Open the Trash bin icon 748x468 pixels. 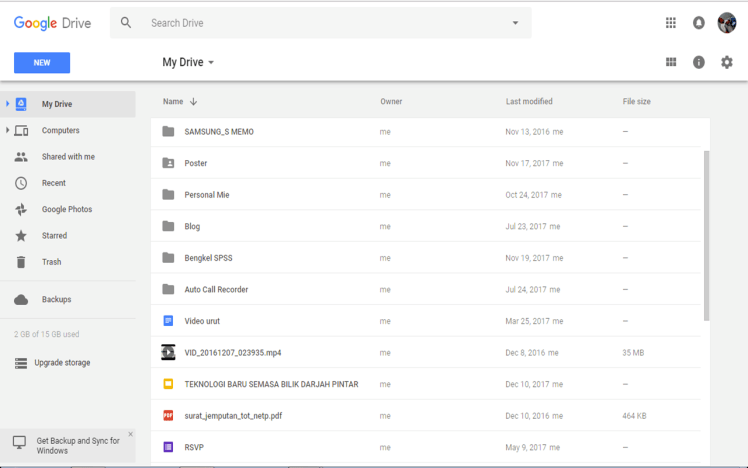pos(21,262)
